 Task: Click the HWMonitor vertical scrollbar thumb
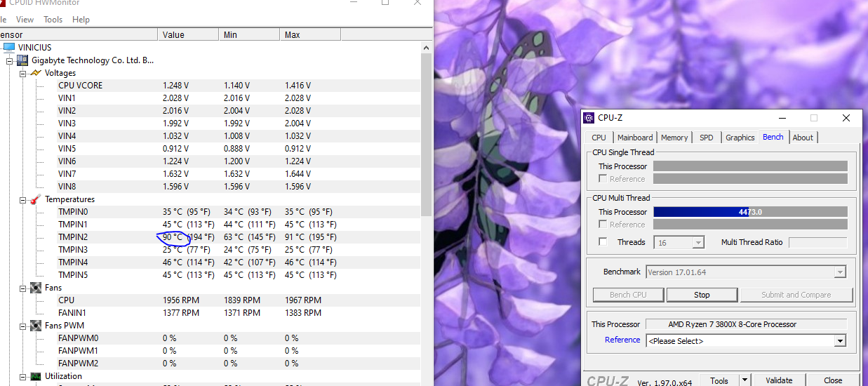[x=426, y=135]
